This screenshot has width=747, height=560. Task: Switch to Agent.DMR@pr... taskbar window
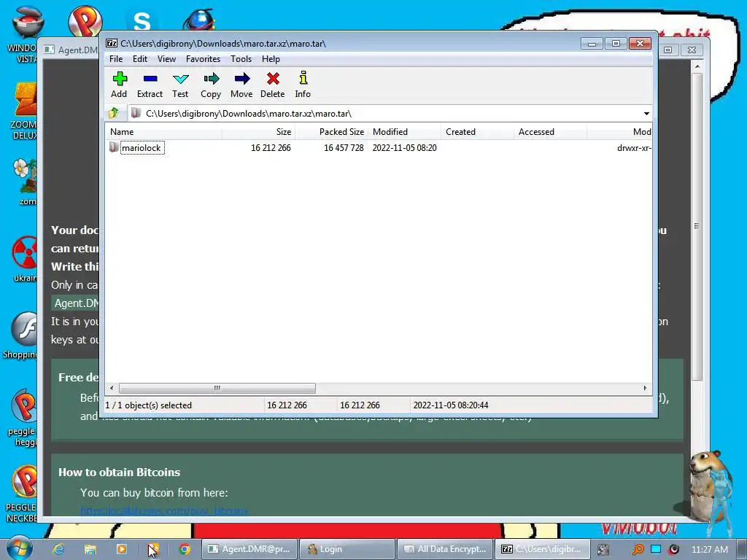(x=250, y=549)
